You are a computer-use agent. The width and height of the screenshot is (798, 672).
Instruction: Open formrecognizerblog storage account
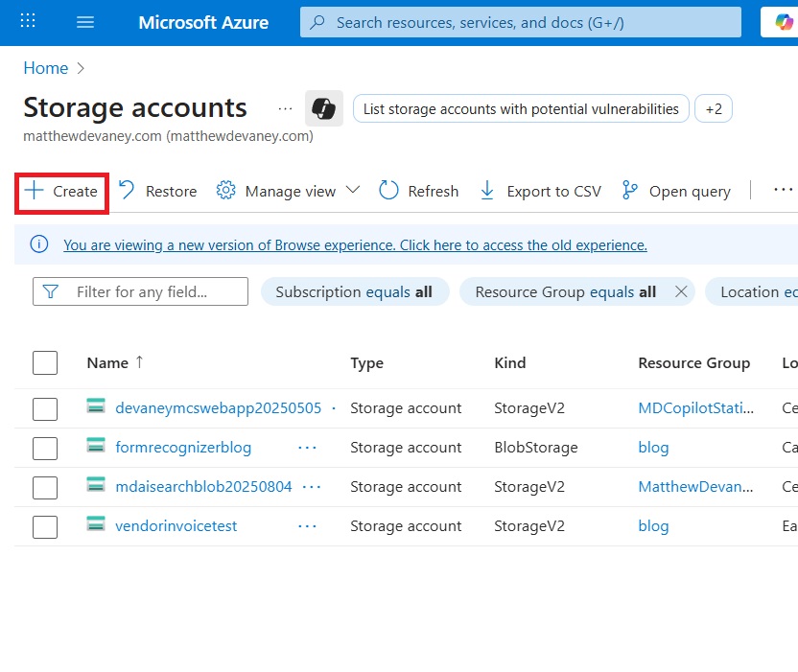183,447
